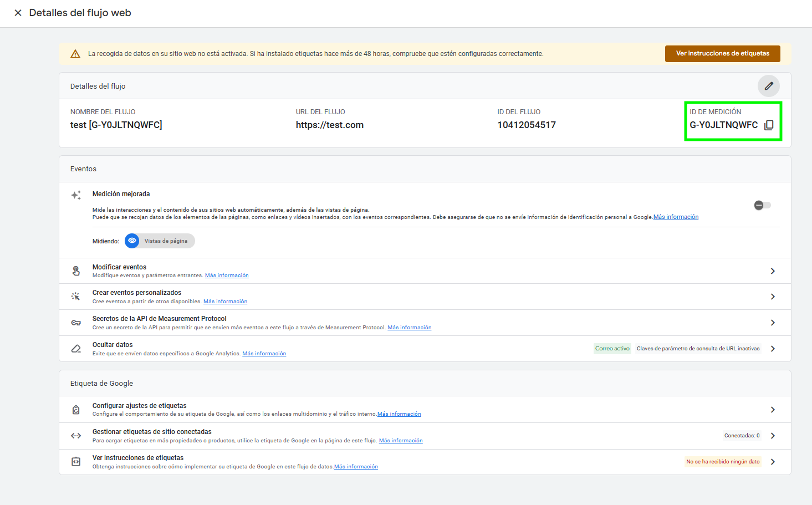Click the Vistas de página chip
Viewport: 812px width, 505px height.
[166, 241]
